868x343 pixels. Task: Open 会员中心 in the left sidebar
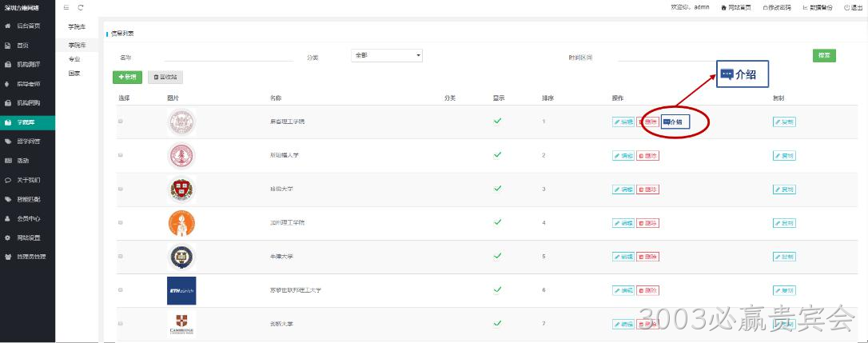[x=28, y=218]
